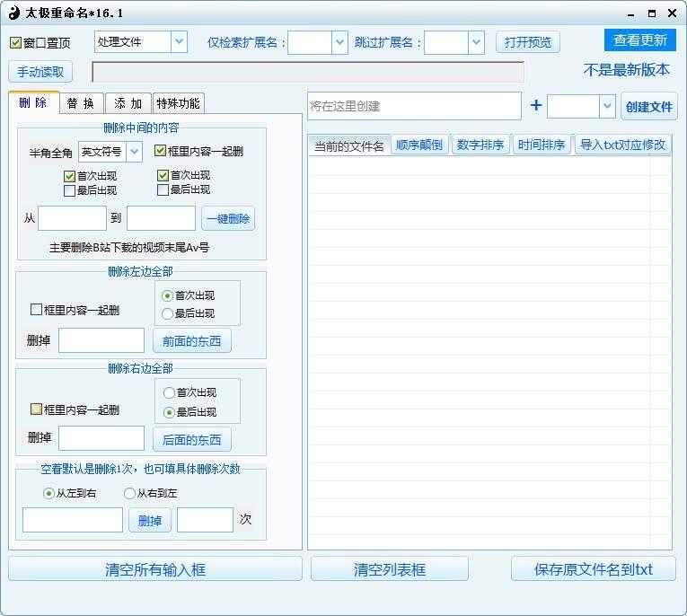Image resolution: width=687 pixels, height=616 pixels.
Task: Click the 前面的东西 button
Action: (192, 341)
